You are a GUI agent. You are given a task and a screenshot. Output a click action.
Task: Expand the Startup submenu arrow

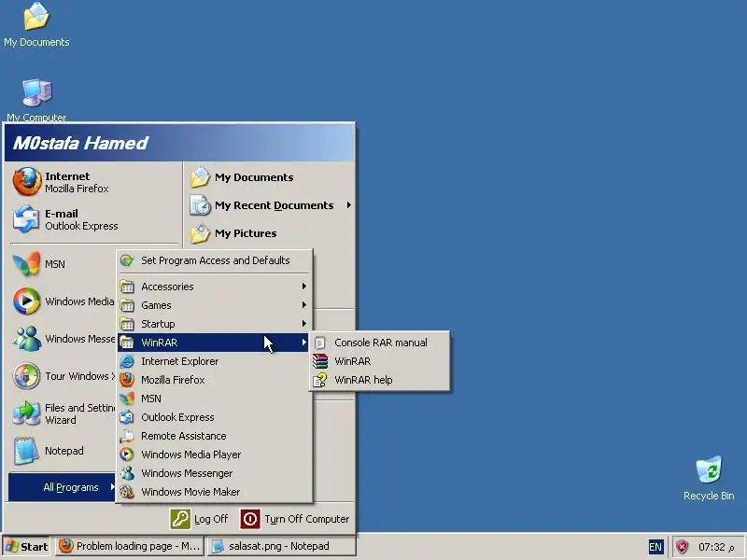click(x=304, y=323)
